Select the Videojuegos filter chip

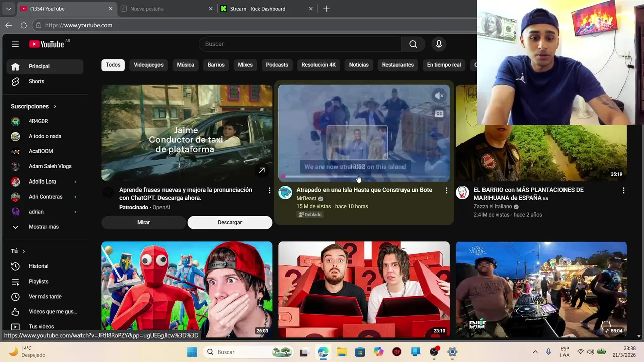tap(148, 65)
